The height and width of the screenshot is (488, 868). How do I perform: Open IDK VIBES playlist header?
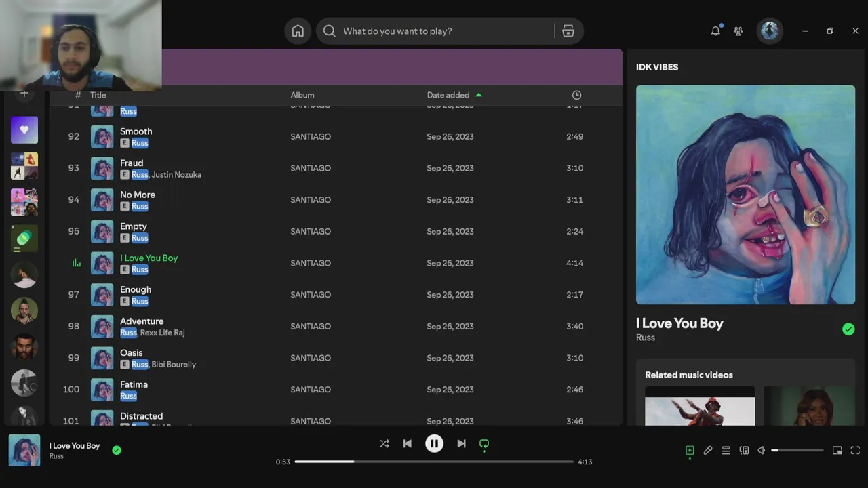click(657, 67)
